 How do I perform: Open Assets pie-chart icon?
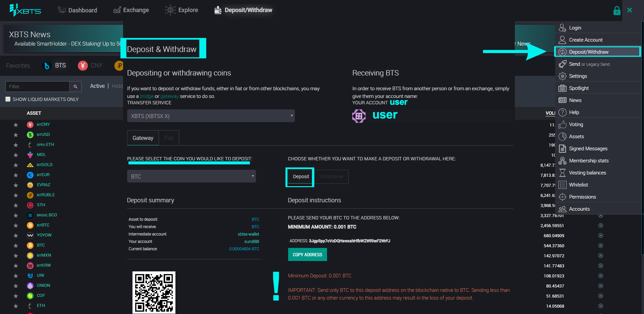[562, 137]
